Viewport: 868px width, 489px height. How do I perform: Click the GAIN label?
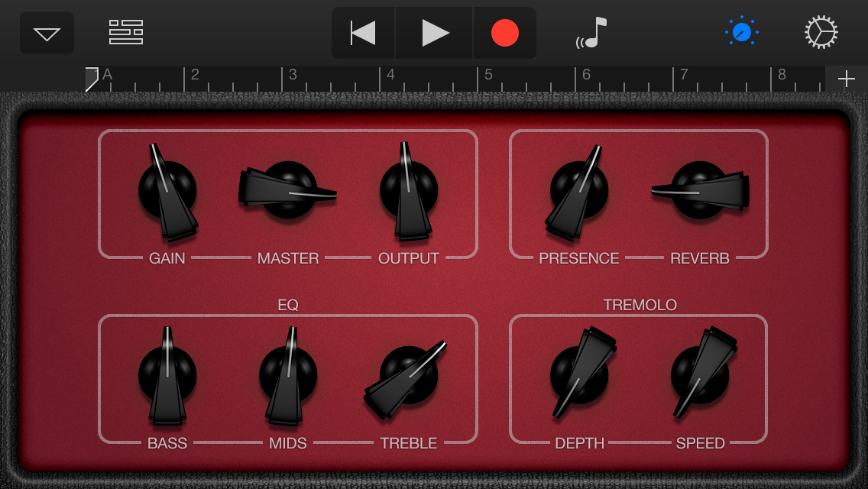(x=167, y=258)
